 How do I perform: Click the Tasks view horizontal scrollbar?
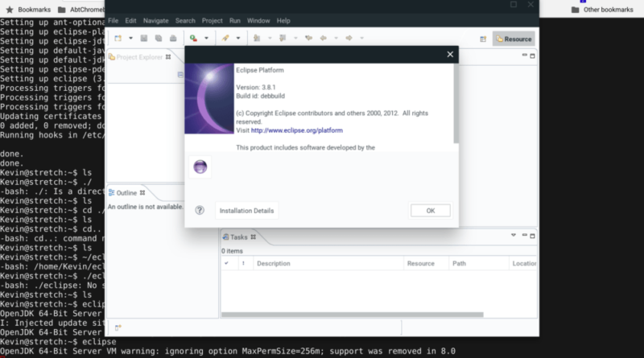pyautogui.click(x=353, y=315)
